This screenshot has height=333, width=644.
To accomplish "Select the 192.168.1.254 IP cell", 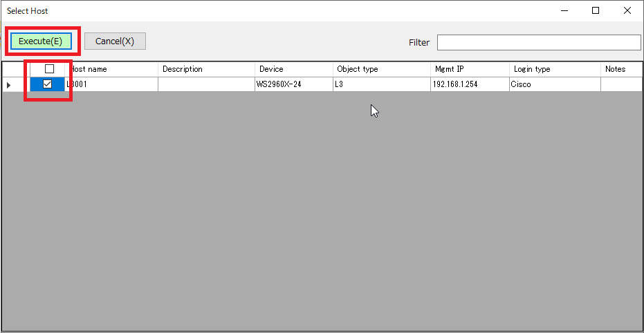I will pyautogui.click(x=469, y=84).
